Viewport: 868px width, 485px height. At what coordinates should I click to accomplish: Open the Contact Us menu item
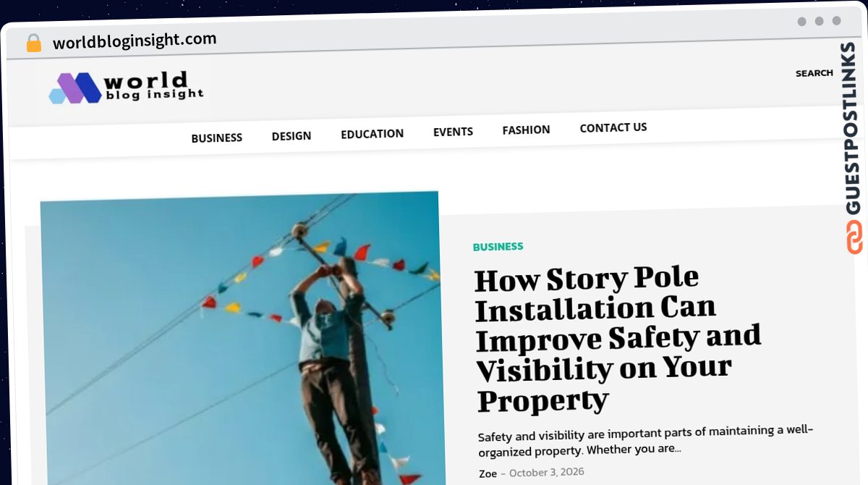point(613,127)
